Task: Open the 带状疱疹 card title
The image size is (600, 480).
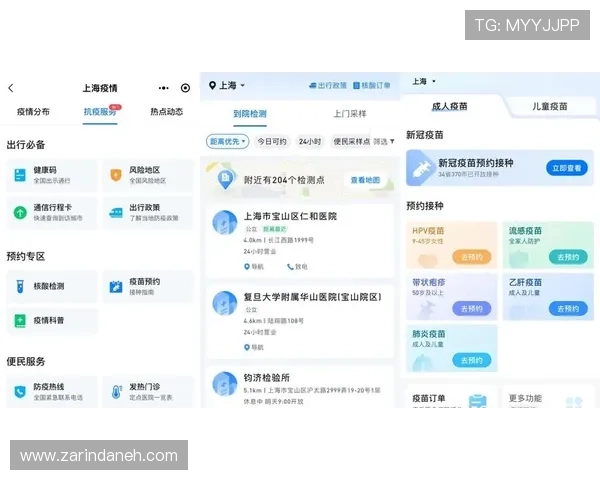Action: click(x=429, y=282)
